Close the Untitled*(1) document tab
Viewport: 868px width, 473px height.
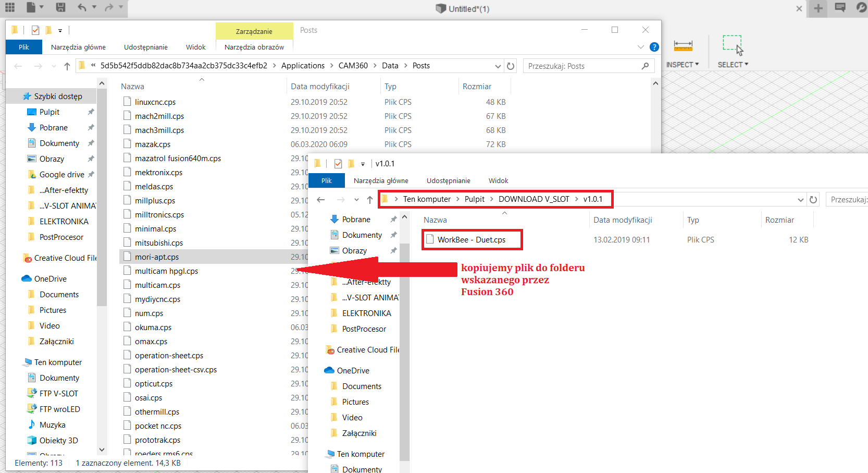point(799,9)
